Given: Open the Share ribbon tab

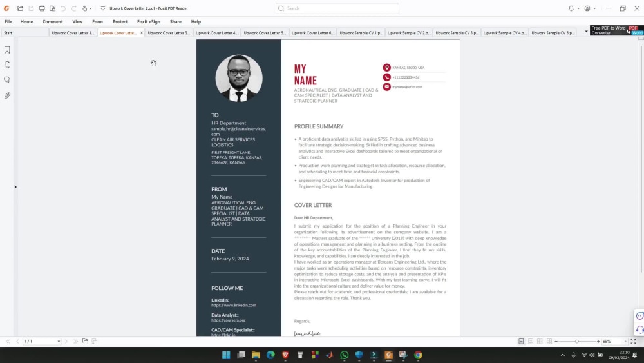Looking at the screenshot, I should pos(175,21).
